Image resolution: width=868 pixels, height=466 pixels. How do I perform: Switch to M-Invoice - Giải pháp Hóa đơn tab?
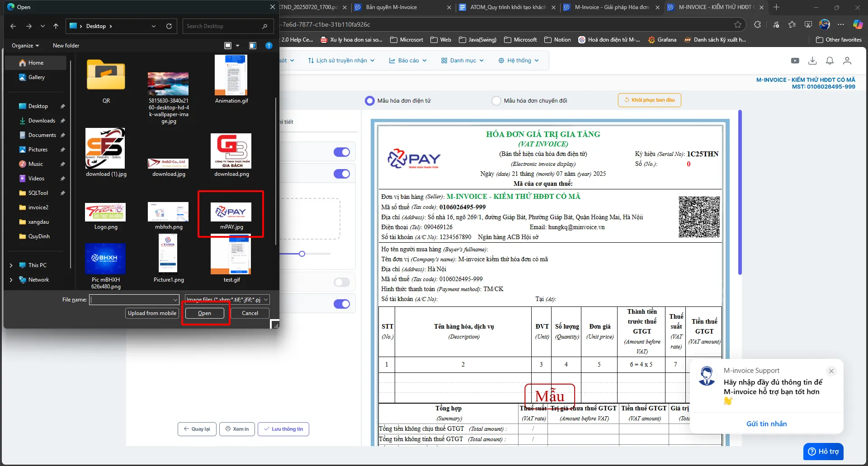pyautogui.click(x=611, y=7)
